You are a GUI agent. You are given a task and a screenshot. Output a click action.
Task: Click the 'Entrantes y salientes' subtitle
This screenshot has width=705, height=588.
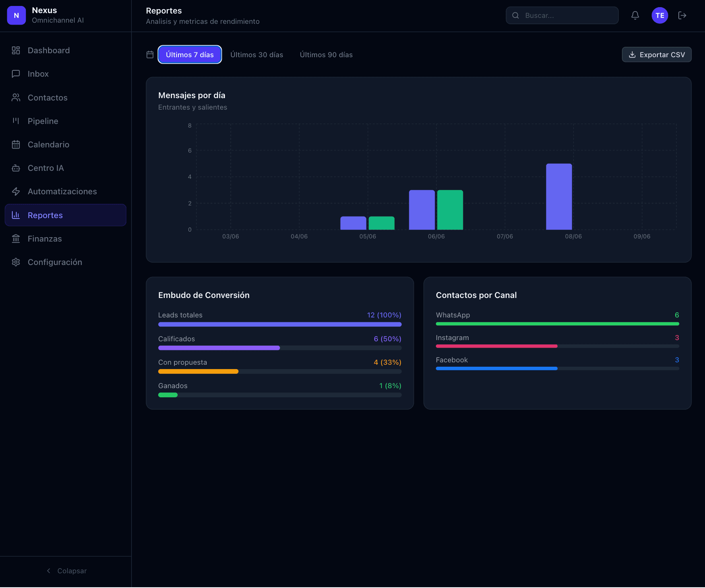[193, 107]
